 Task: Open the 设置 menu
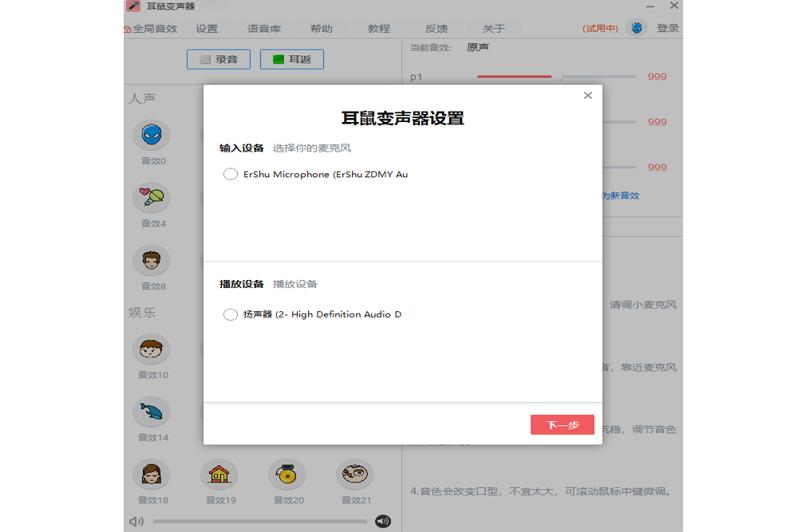(207, 29)
